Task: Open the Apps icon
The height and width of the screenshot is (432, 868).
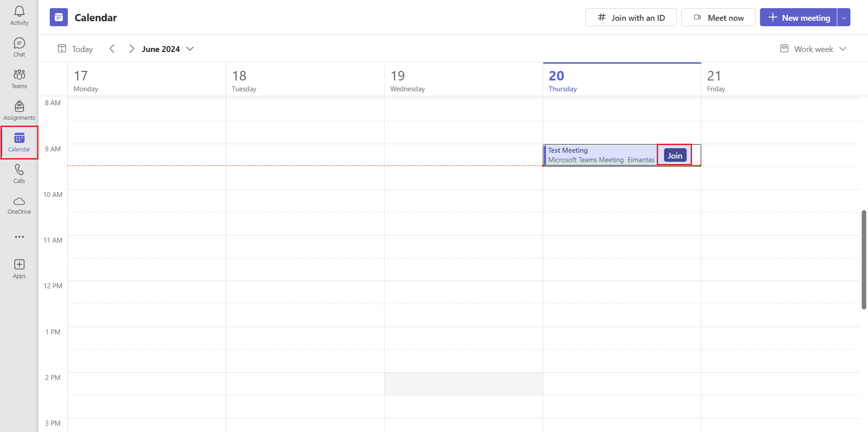Action: 19,268
